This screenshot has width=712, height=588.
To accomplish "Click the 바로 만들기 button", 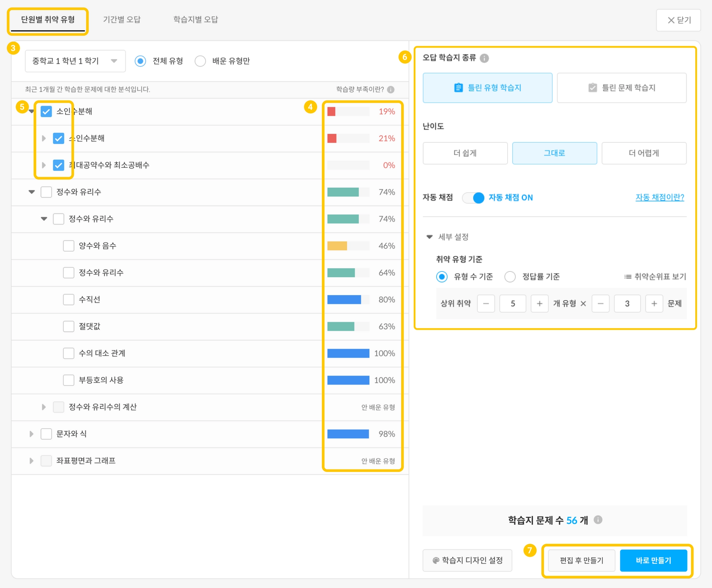I will (x=653, y=560).
